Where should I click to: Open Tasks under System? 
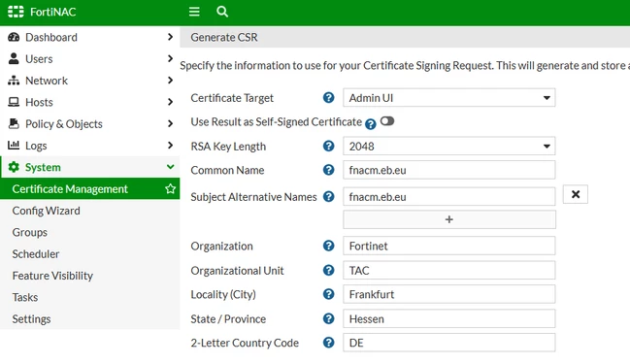tap(25, 297)
